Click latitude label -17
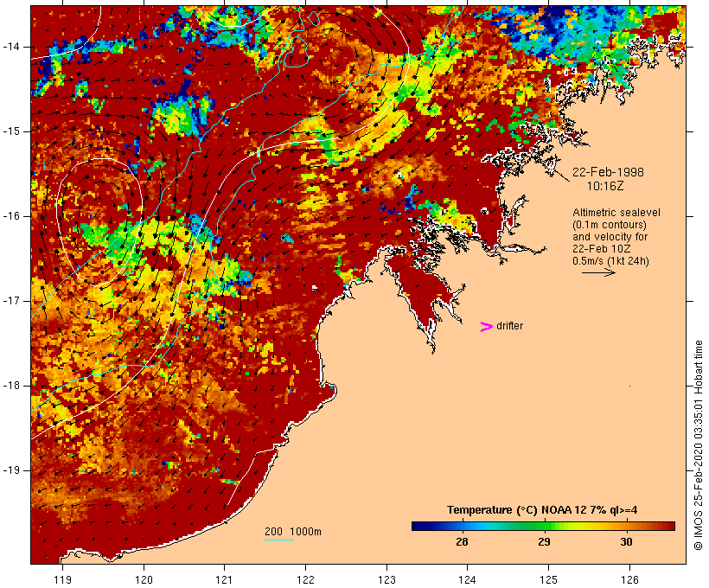 point(10,301)
